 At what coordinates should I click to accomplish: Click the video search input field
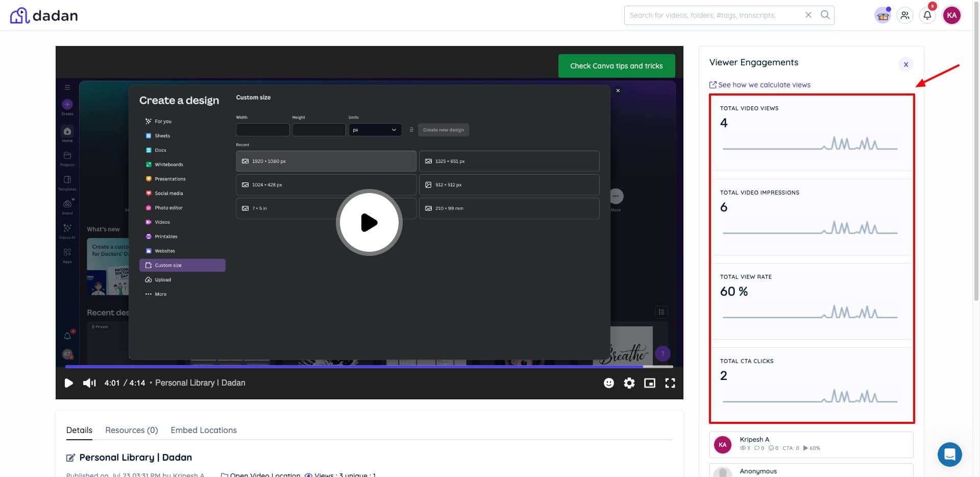tap(715, 15)
